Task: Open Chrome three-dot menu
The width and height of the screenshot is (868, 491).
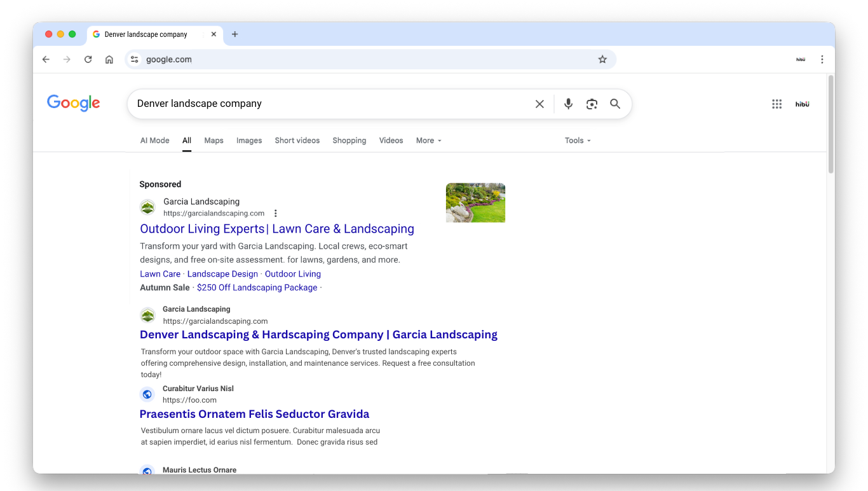Action: (x=822, y=59)
